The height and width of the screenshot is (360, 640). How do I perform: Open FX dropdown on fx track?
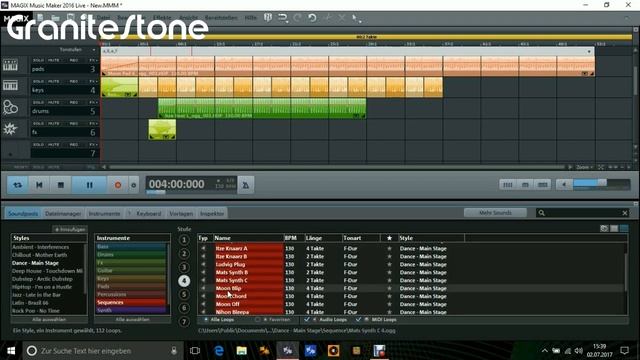[x=93, y=123]
